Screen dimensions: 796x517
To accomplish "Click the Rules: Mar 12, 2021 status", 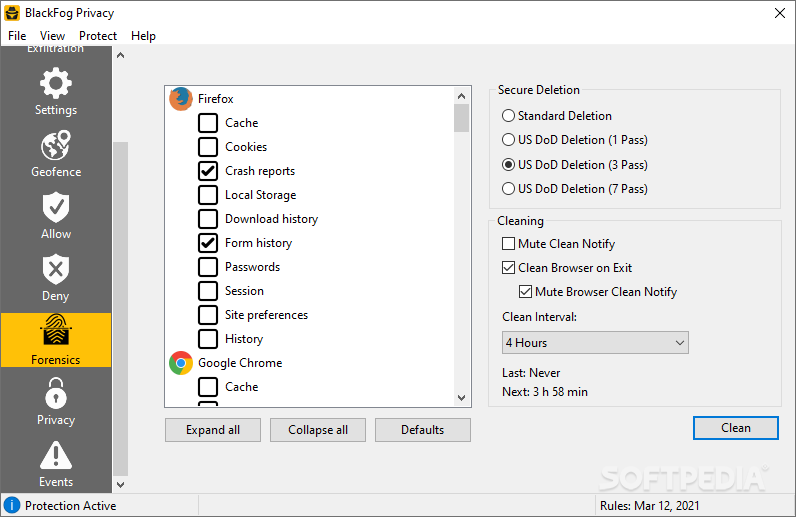I will coord(649,505).
